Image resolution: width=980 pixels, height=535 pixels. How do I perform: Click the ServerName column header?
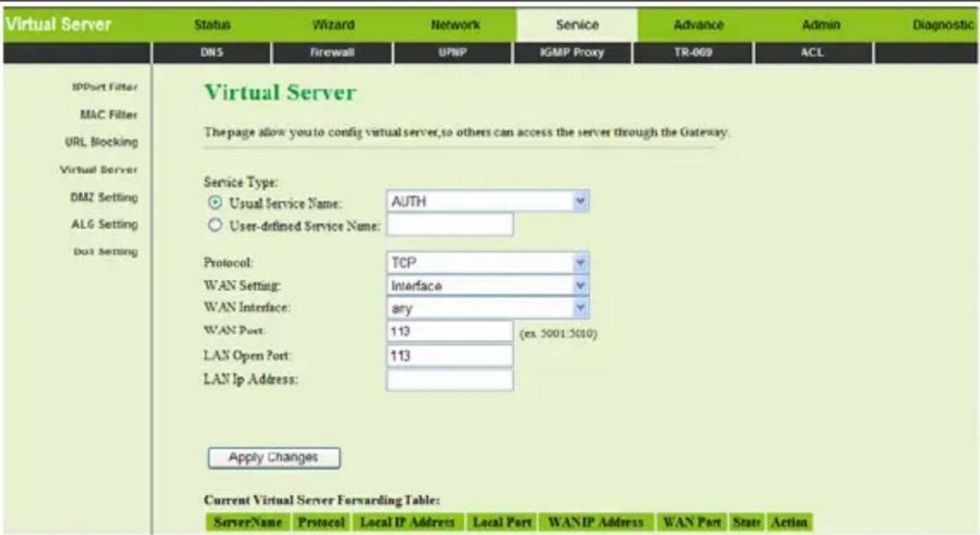pyautogui.click(x=247, y=521)
